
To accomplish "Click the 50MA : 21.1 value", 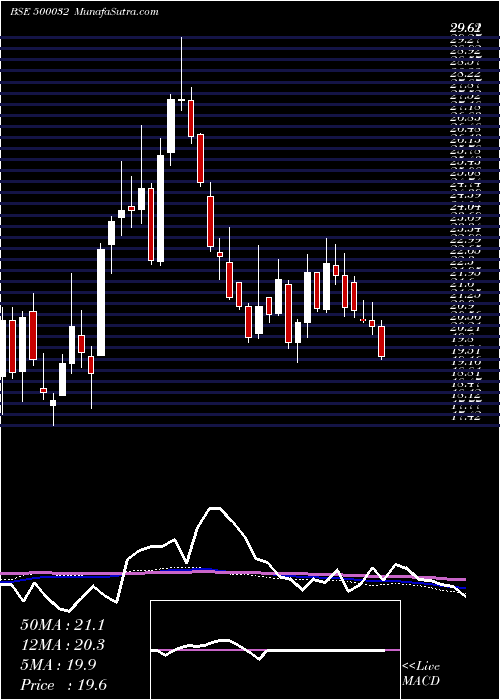I will 62,625.
